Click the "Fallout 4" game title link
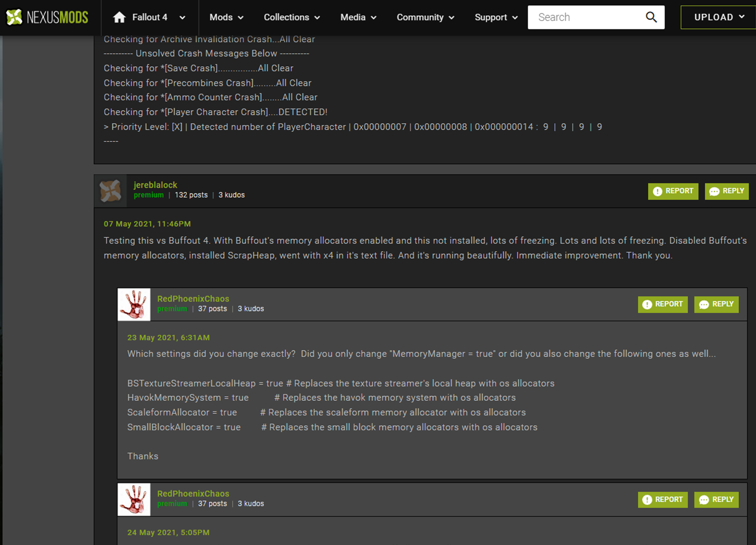 pos(150,18)
